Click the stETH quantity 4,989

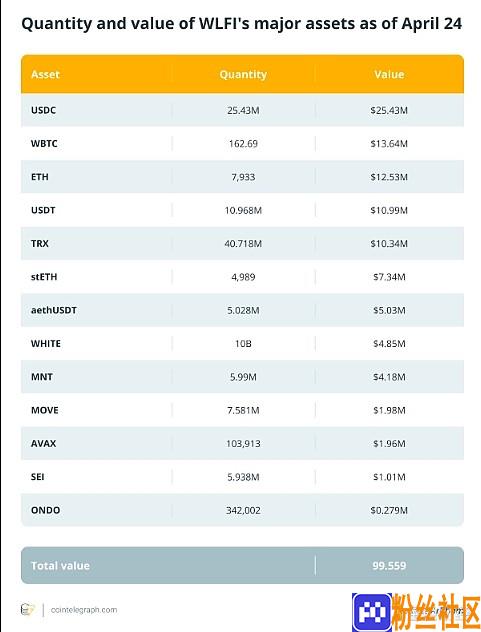pyautogui.click(x=243, y=277)
